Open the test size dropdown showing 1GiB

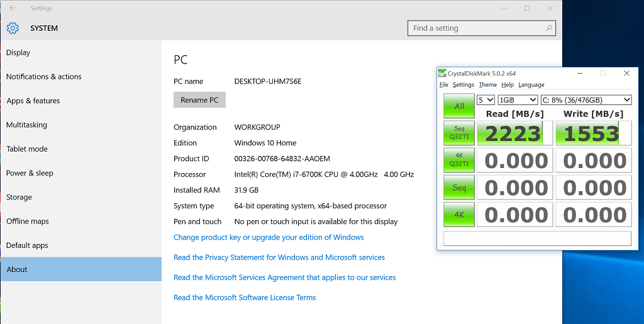tap(518, 100)
